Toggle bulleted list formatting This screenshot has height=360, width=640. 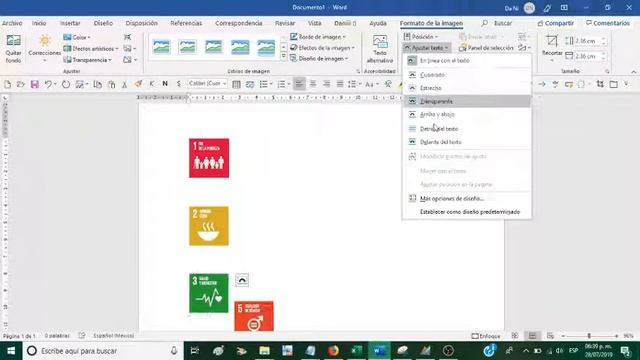tap(264, 84)
